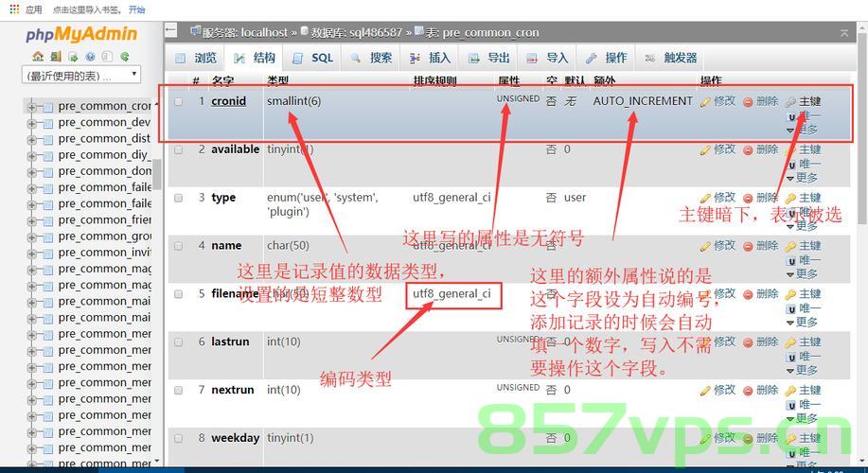Tick the checkbox for filename row
The image size is (868, 473).
tap(178, 294)
